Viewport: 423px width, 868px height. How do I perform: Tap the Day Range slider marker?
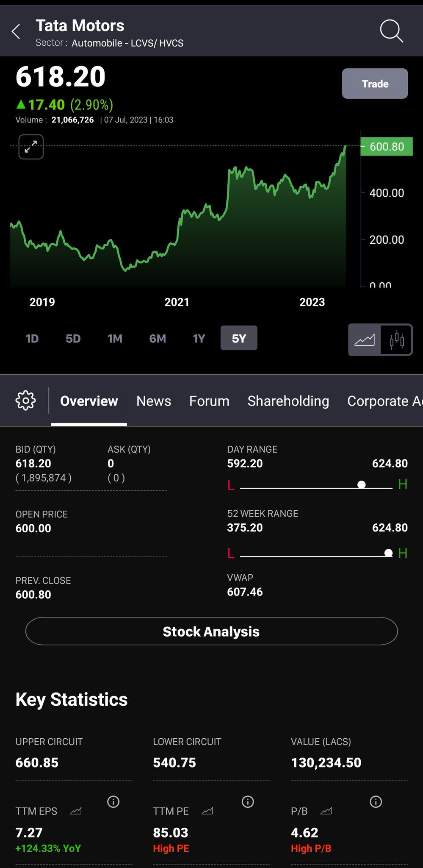(362, 484)
